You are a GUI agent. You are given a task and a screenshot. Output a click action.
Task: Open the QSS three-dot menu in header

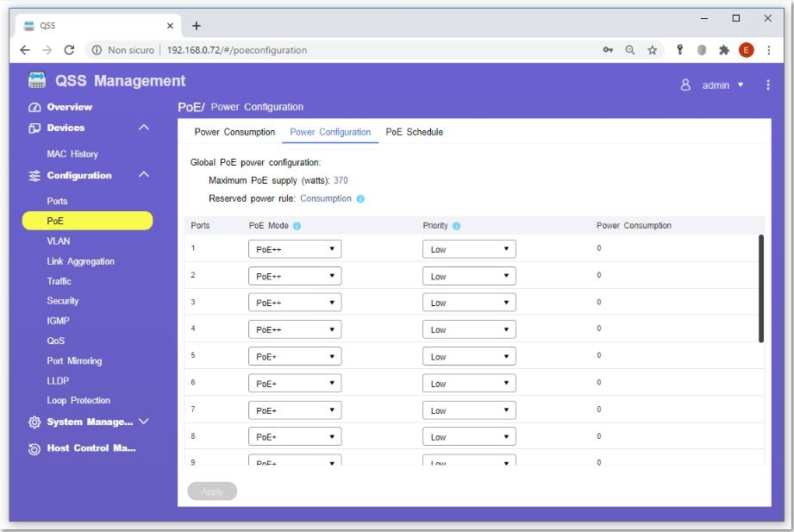767,85
